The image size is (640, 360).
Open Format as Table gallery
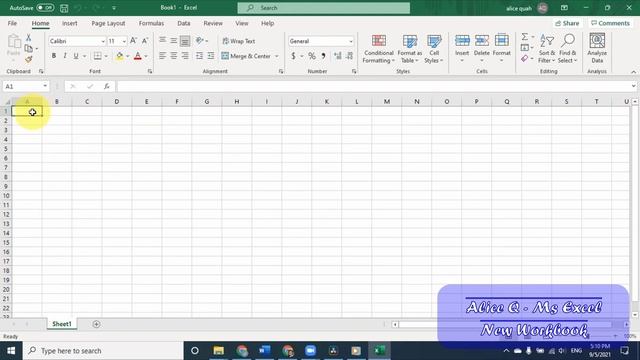409,49
